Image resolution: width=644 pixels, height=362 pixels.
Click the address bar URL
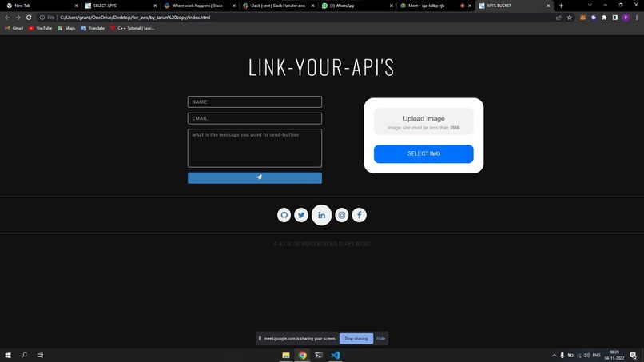click(x=135, y=18)
